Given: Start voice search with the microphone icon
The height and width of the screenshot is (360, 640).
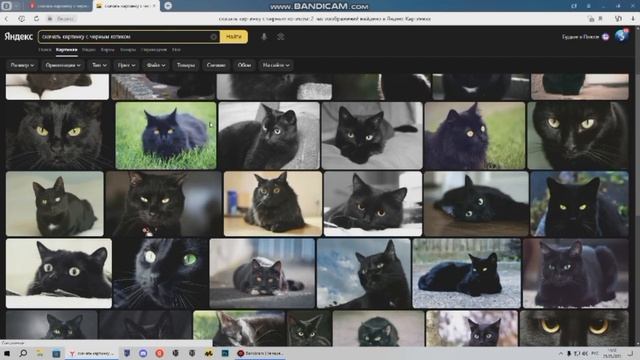Looking at the screenshot, I should tap(264, 37).
